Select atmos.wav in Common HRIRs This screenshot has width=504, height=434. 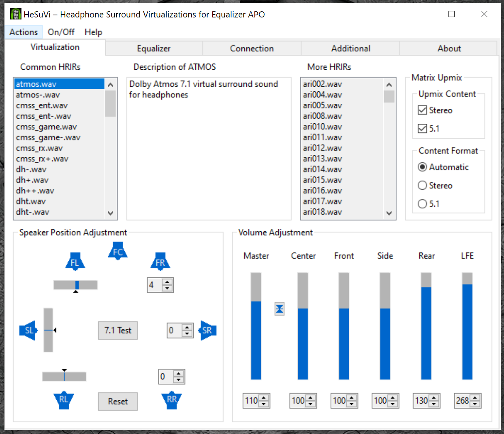click(x=60, y=84)
